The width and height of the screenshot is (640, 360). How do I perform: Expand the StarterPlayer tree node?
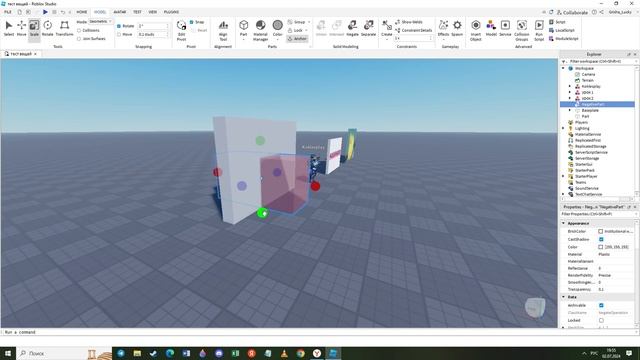coord(564,176)
